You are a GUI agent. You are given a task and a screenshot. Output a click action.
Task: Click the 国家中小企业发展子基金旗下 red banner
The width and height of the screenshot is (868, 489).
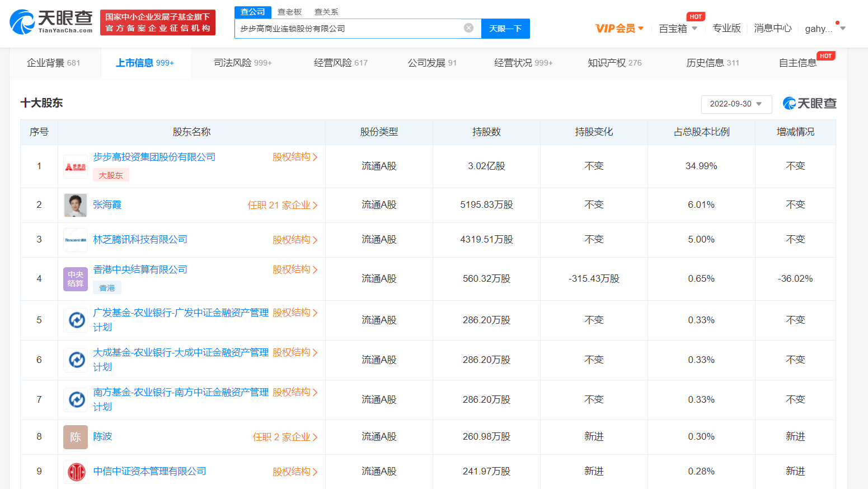tap(158, 22)
